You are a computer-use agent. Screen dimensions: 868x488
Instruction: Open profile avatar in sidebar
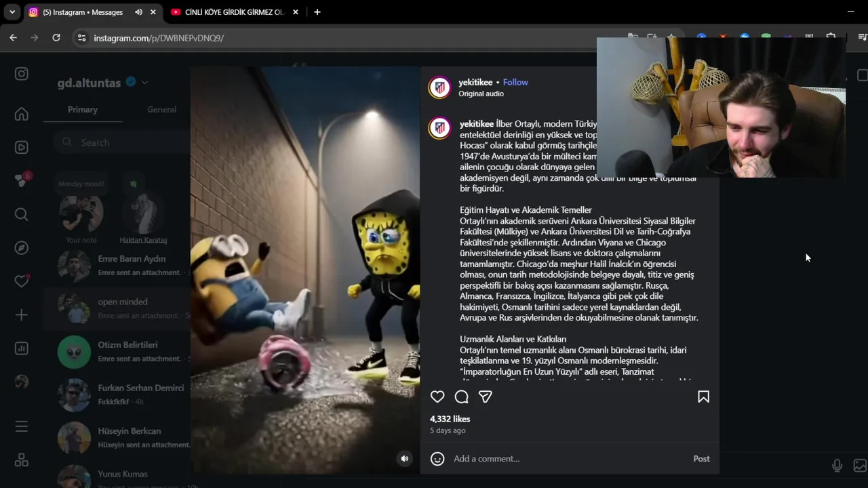(22, 382)
